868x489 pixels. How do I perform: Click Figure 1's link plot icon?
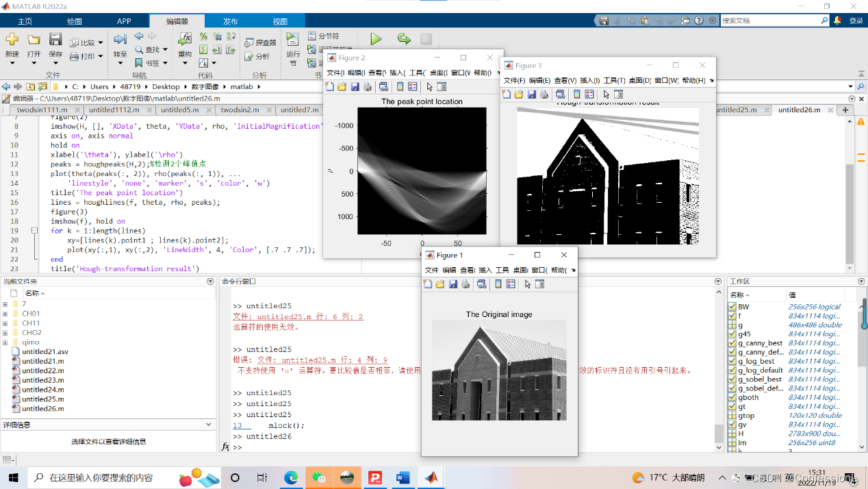click(482, 284)
